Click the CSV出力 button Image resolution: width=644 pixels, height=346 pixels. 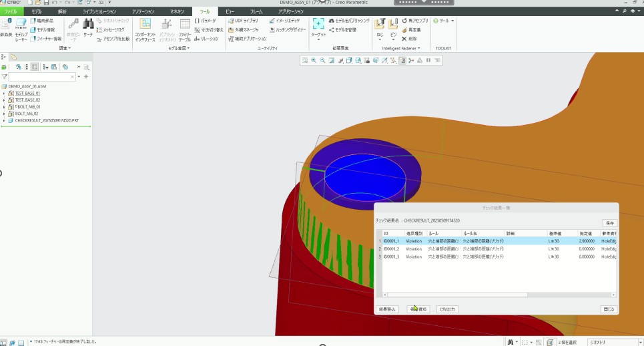click(447, 309)
